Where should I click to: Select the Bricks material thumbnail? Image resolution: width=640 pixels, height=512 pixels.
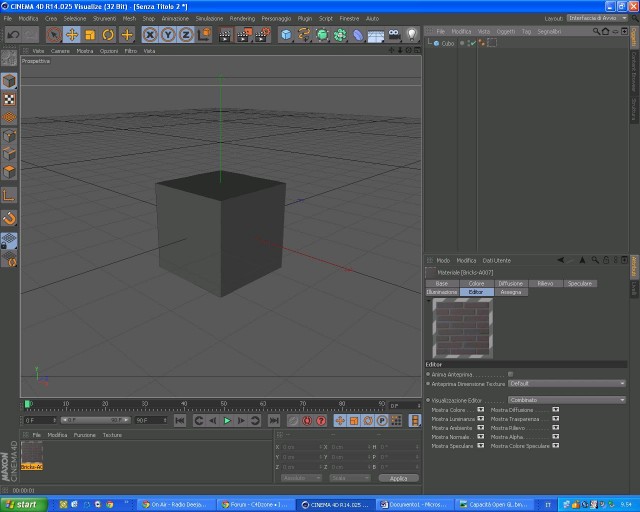pyautogui.click(x=32, y=456)
